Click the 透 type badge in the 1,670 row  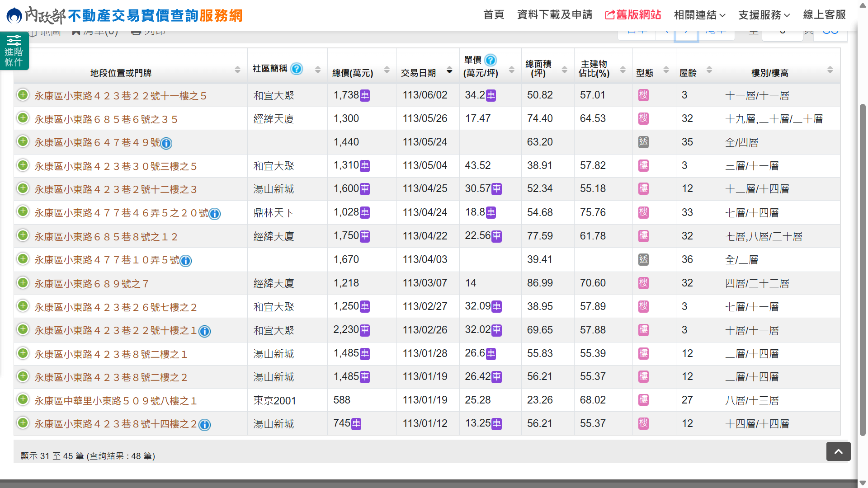click(x=643, y=259)
